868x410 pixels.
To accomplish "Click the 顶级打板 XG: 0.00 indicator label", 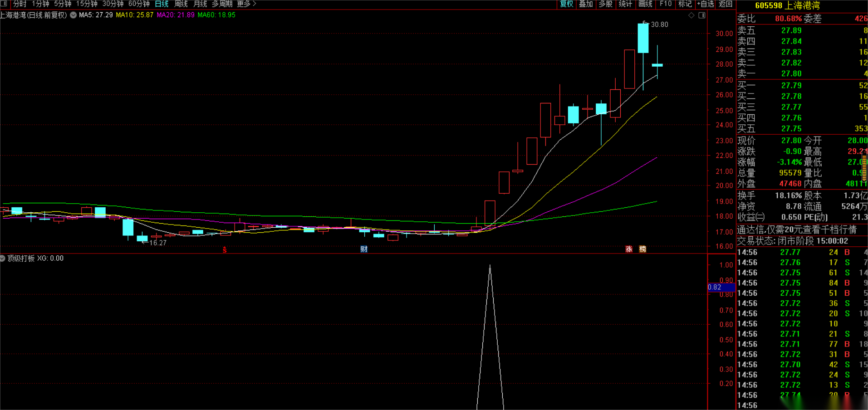I will click(35, 259).
